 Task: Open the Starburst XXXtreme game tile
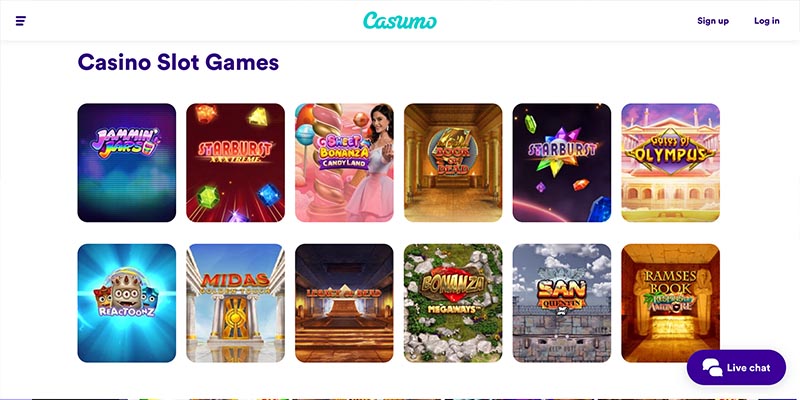[x=235, y=163]
